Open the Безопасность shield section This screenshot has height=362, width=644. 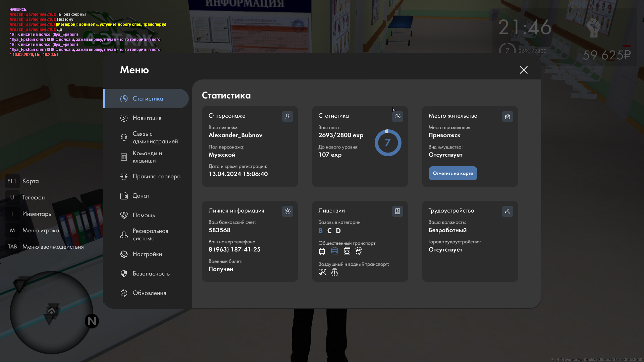point(151,274)
